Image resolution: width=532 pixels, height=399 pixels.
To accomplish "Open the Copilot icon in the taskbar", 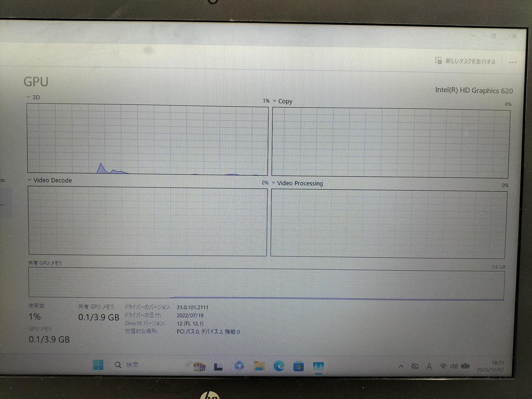I will (x=239, y=365).
